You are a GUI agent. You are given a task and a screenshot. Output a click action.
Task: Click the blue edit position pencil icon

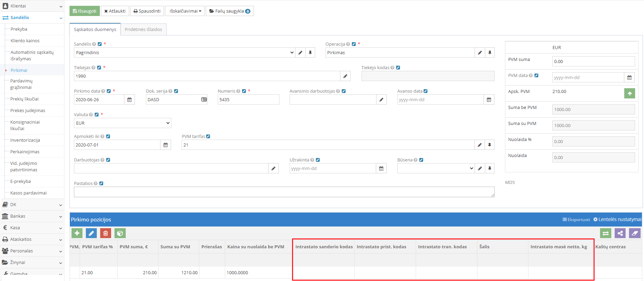[x=91, y=233]
